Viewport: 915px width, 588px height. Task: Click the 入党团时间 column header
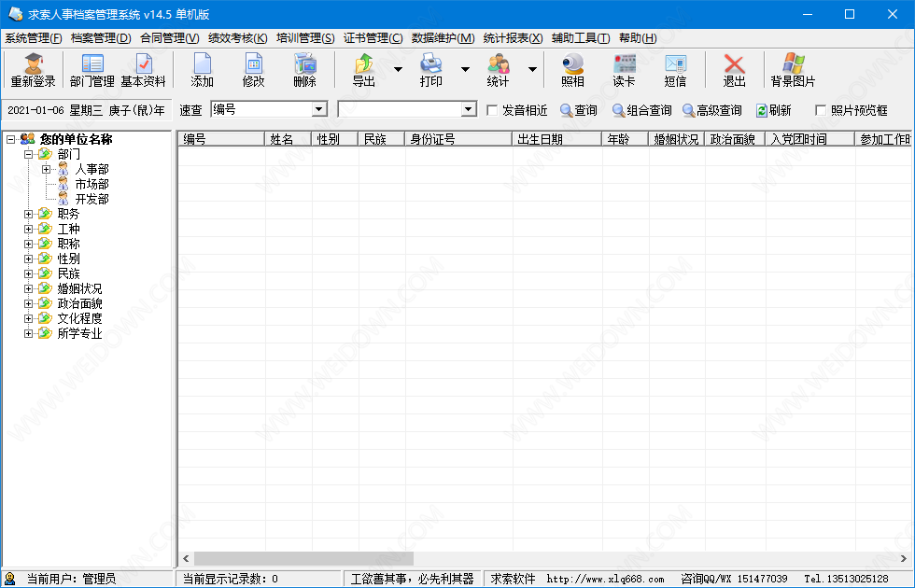(x=810, y=139)
